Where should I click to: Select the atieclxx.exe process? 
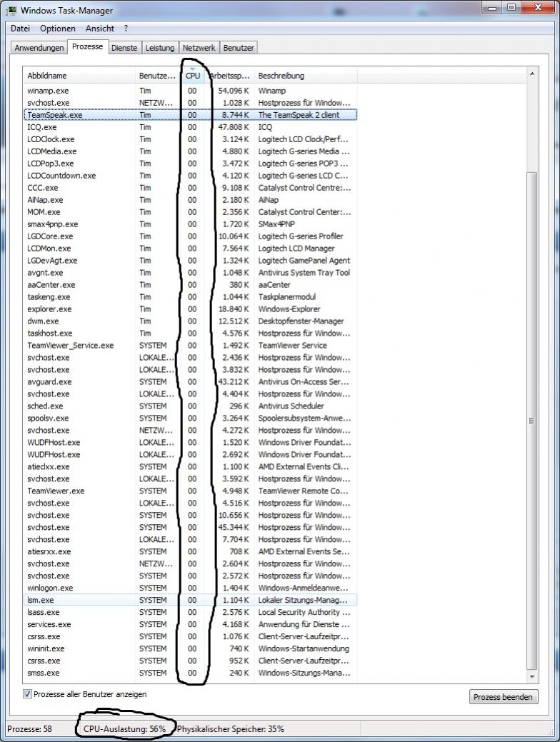pos(190,466)
